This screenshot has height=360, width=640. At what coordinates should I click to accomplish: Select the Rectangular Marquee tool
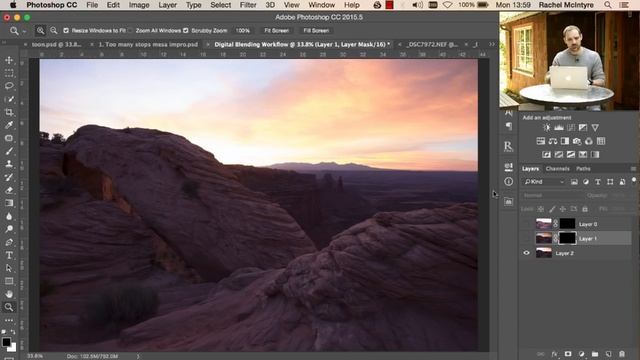click(x=9, y=73)
